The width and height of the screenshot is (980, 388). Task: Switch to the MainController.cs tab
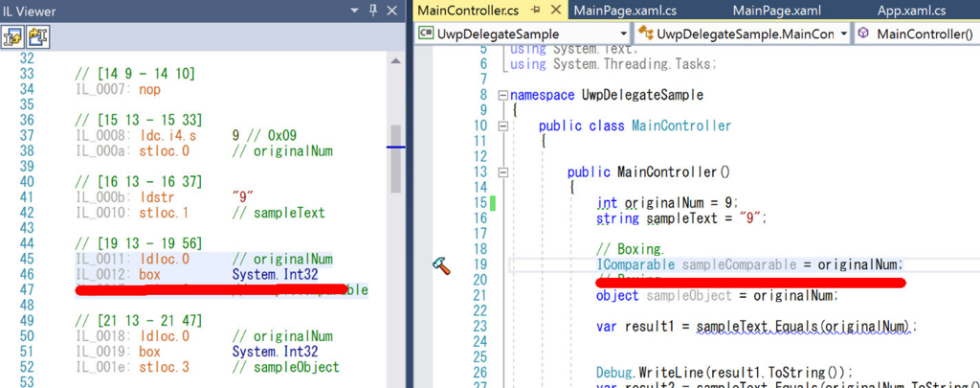[468, 11]
